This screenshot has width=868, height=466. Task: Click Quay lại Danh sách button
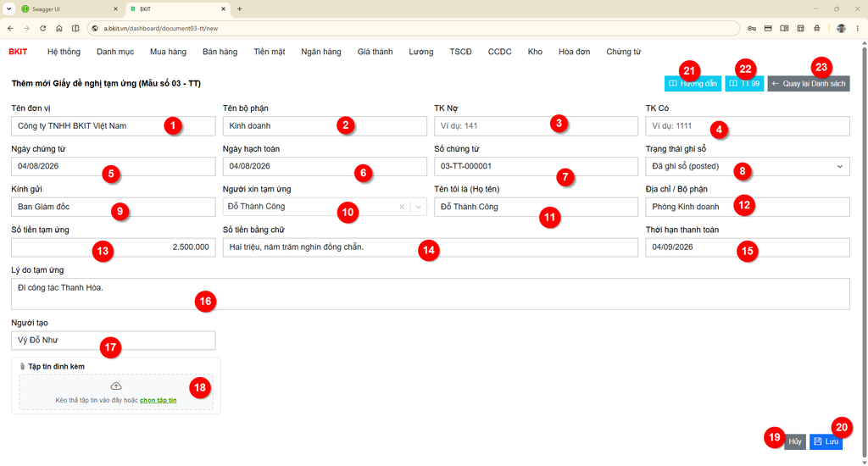coord(808,84)
